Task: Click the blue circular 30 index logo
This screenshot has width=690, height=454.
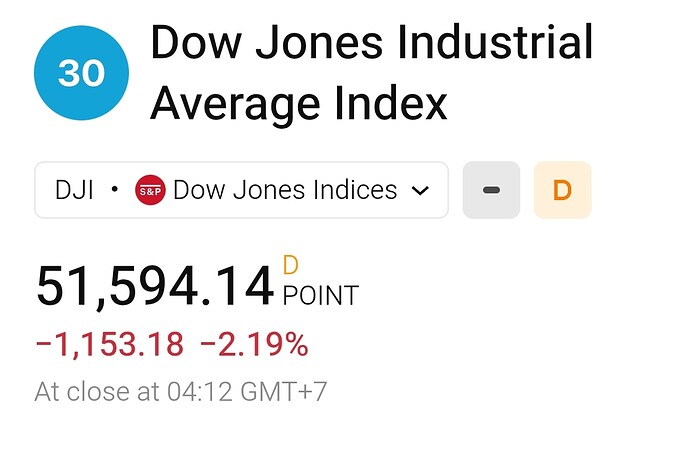Action: point(81,73)
